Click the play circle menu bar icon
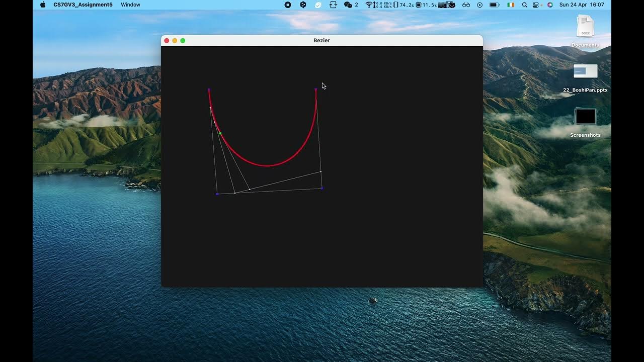Screen dimensions: 644x362 point(479,5)
